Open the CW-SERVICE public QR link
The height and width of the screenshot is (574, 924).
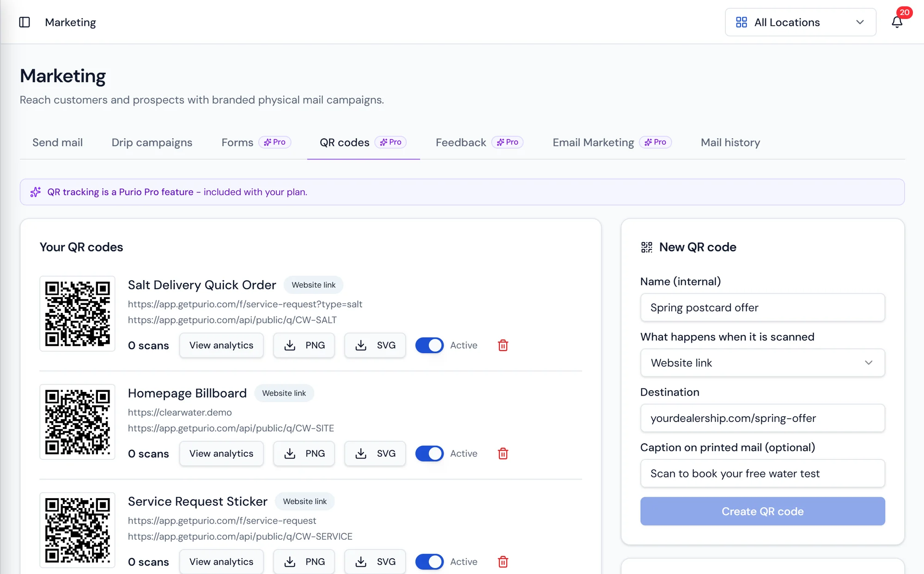pyautogui.click(x=240, y=536)
